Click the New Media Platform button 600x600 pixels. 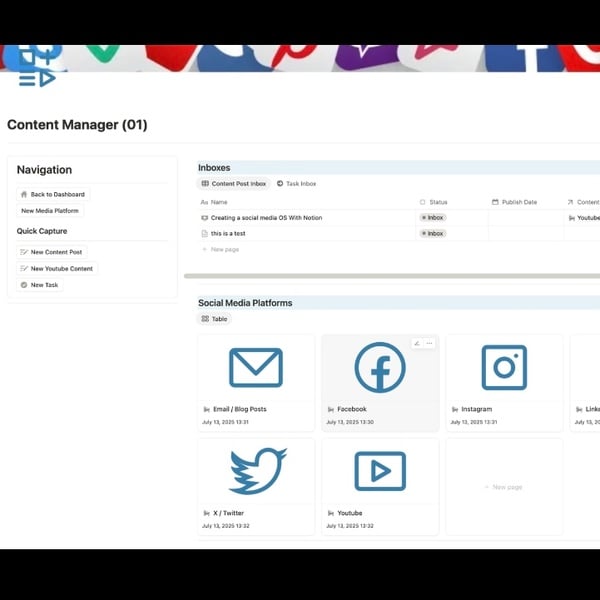pyautogui.click(x=50, y=211)
